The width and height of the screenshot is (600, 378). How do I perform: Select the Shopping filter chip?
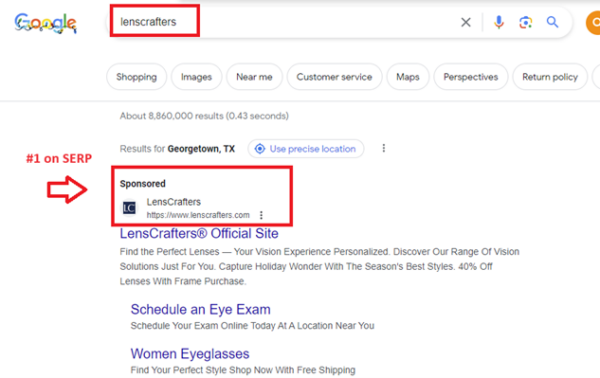(x=137, y=77)
